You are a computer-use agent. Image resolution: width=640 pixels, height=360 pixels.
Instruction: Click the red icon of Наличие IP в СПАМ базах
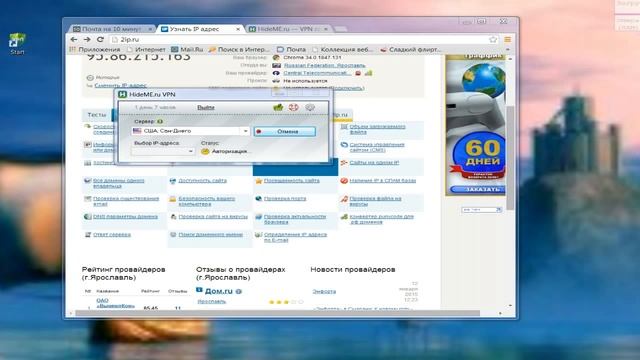pyautogui.click(x=344, y=180)
